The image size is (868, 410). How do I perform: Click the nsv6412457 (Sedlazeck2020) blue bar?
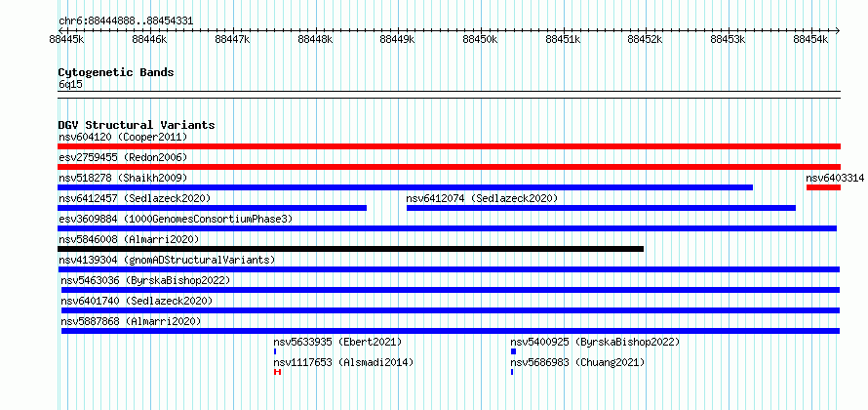pos(212,208)
